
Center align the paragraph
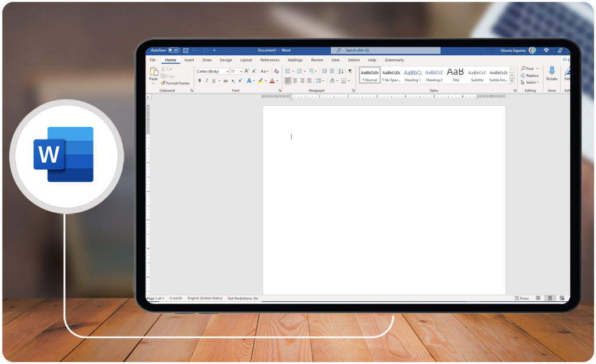click(295, 80)
